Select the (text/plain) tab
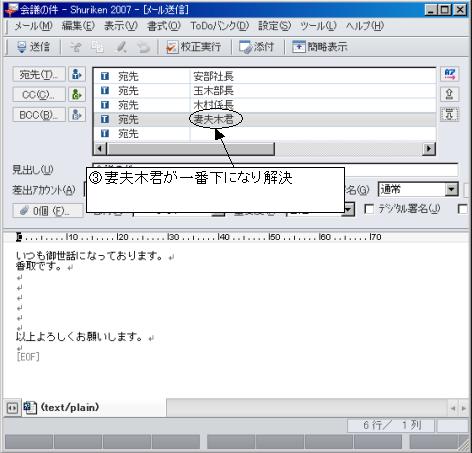 [x=62, y=407]
